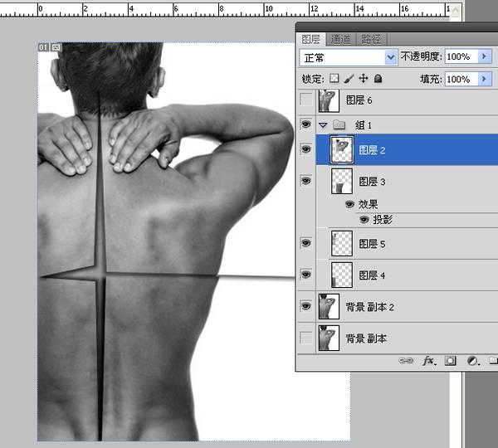The width and height of the screenshot is (498, 448).
Task: Click the 图层 3 thumbnail
Action: click(x=342, y=181)
